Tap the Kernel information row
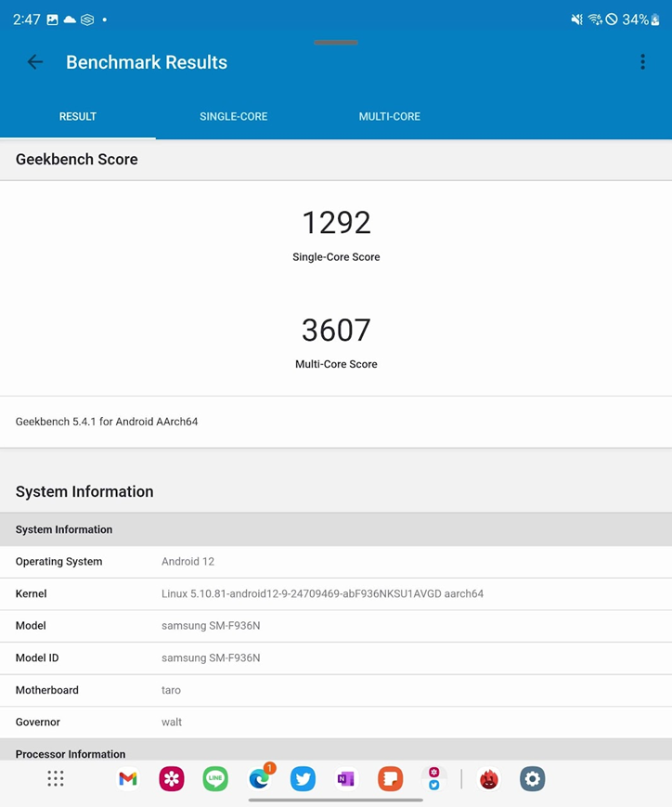The height and width of the screenshot is (807, 672). [x=336, y=593]
